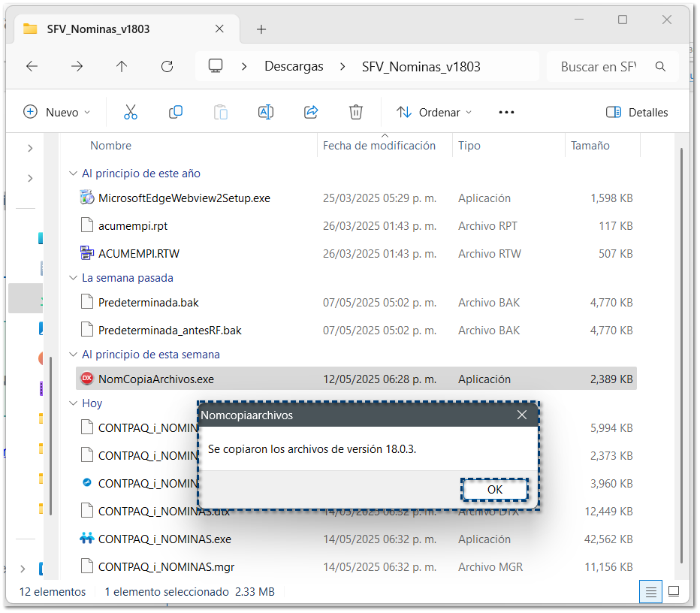The height and width of the screenshot is (613, 700).
Task: Go up one folder level arrow
Action: [122, 66]
